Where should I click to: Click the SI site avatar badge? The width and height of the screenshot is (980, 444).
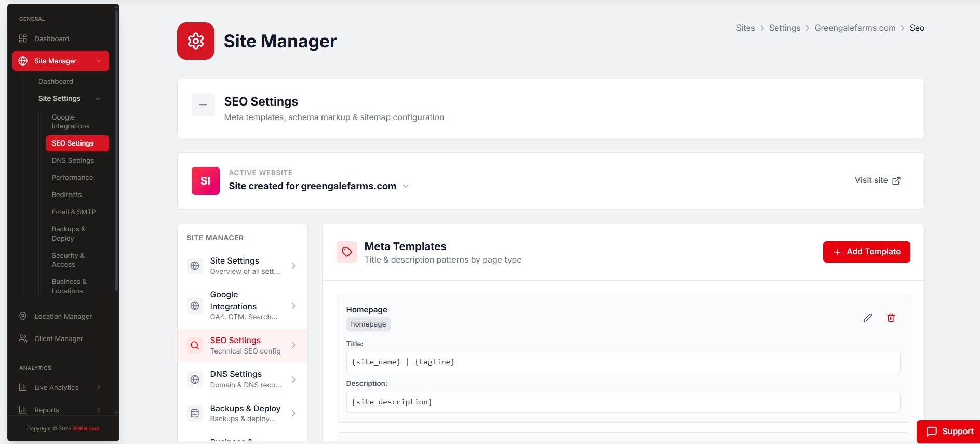click(x=206, y=181)
